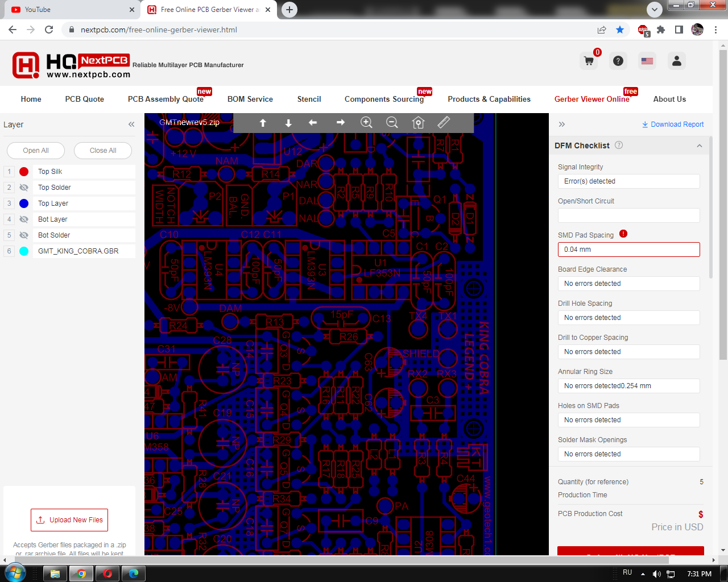Open a new browser tab

(x=289, y=9)
